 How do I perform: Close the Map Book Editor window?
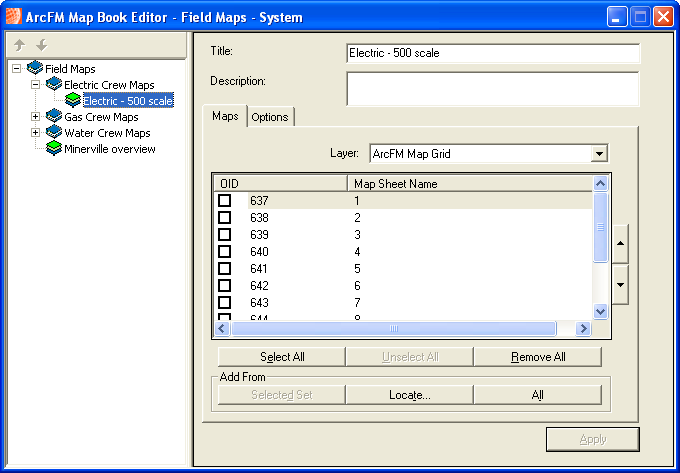point(664,17)
